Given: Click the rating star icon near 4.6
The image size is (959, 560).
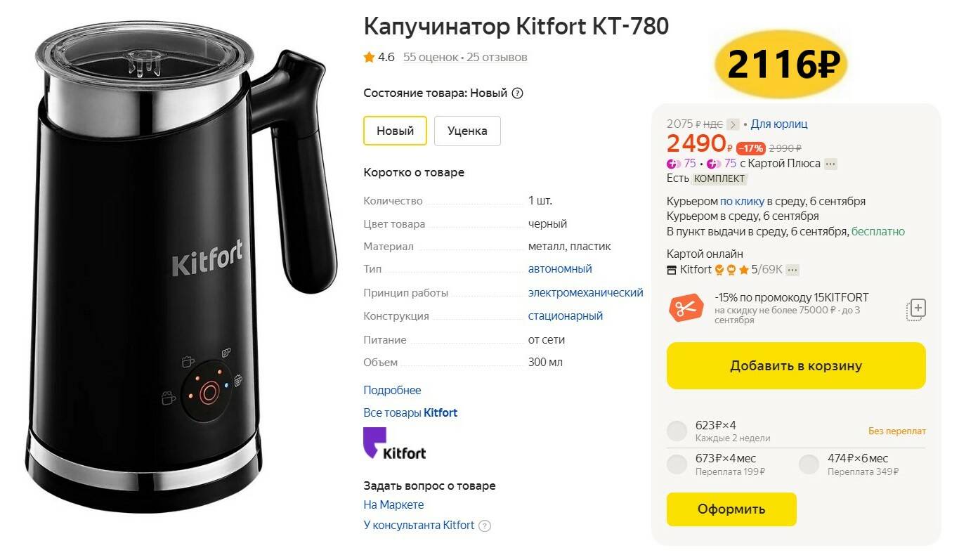Looking at the screenshot, I should click(x=369, y=58).
